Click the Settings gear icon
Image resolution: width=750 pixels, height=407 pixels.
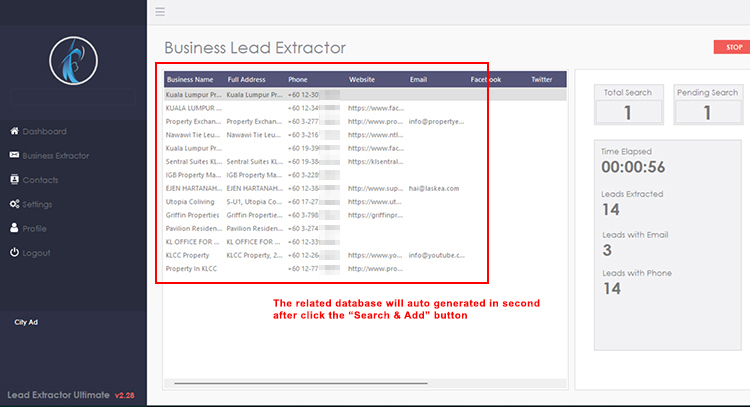[x=14, y=204]
